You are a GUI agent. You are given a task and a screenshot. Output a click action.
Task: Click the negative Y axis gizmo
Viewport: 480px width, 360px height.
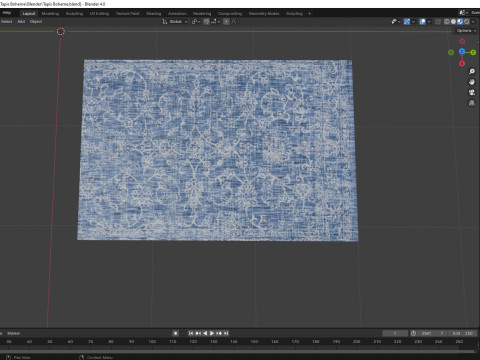(451, 52)
